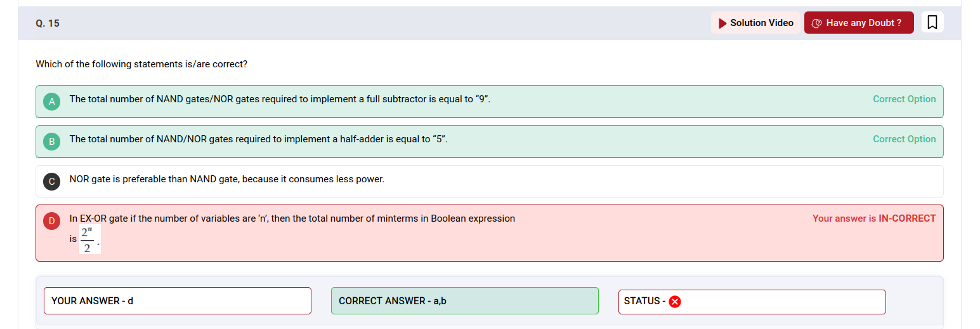
Task: Click the Your answer is IN-CORRECT label
Action: click(873, 218)
